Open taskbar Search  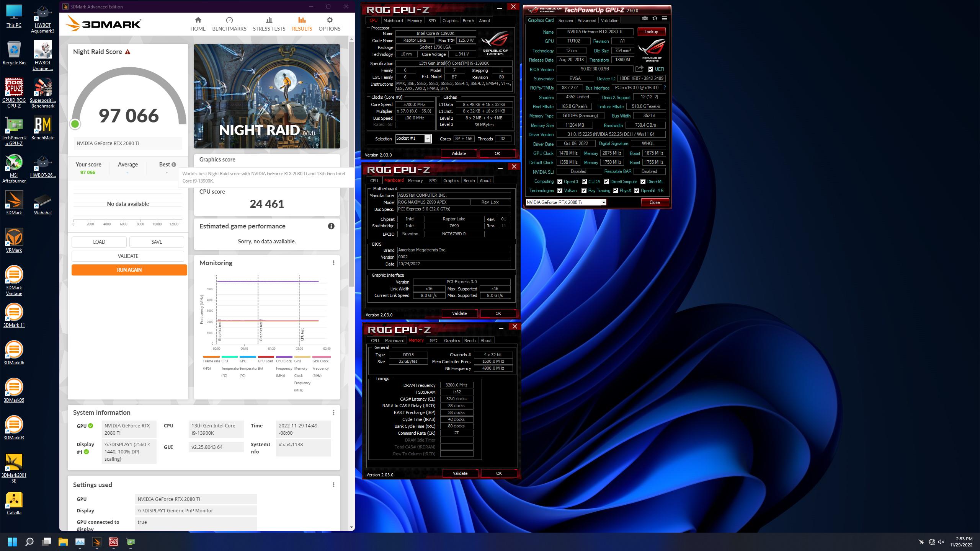click(x=29, y=542)
